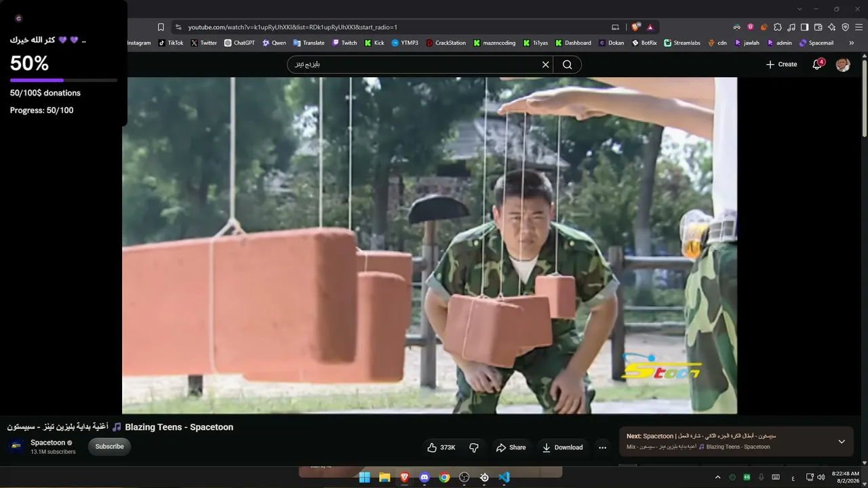Open the Dokan bookmark

click(611, 43)
